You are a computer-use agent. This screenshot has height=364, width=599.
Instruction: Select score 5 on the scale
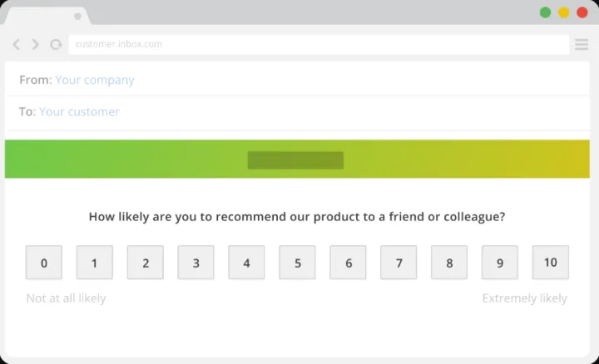[297, 263]
